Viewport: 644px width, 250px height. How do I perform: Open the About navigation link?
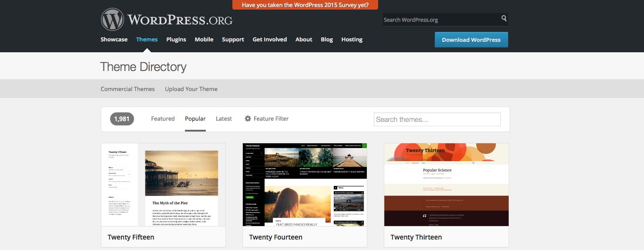point(304,39)
